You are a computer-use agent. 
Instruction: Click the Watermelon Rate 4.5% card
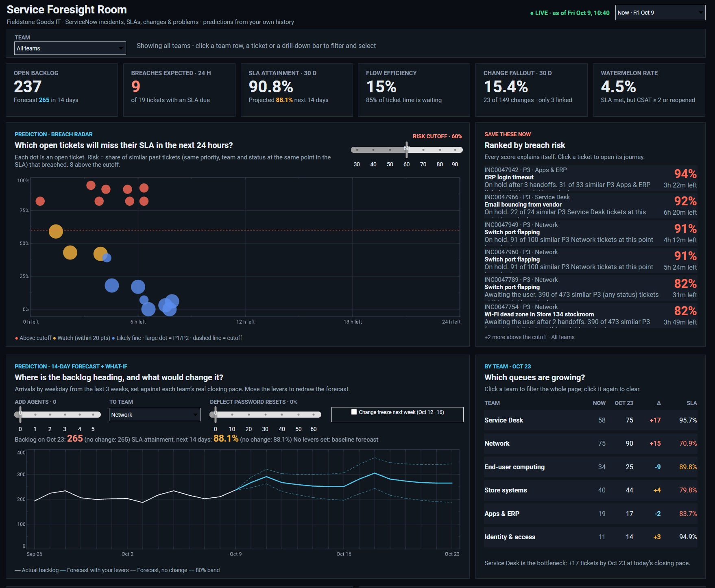(649, 90)
